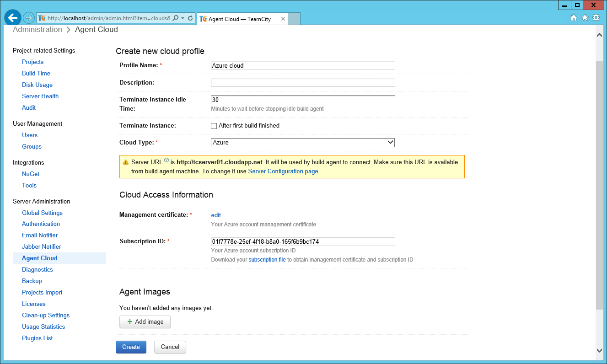The width and height of the screenshot is (607, 364).
Task: Follow the Server Configuration page link
Action: [x=283, y=171]
